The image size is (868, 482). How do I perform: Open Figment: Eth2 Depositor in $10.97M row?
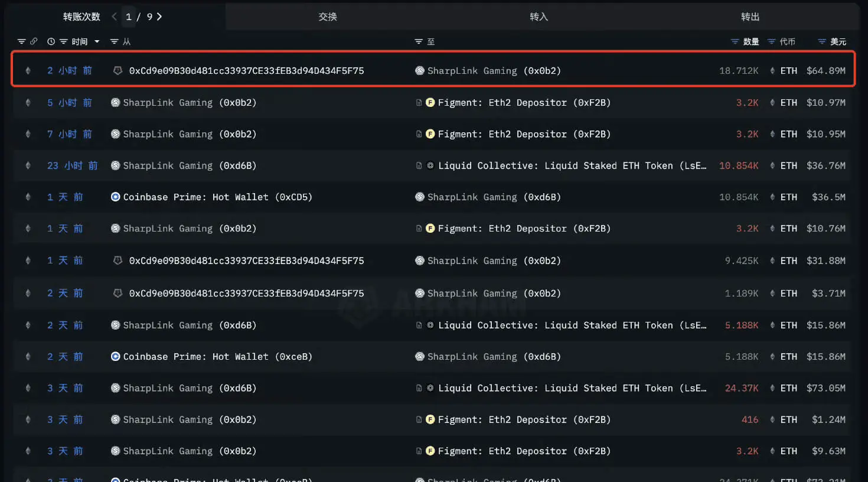(x=524, y=102)
